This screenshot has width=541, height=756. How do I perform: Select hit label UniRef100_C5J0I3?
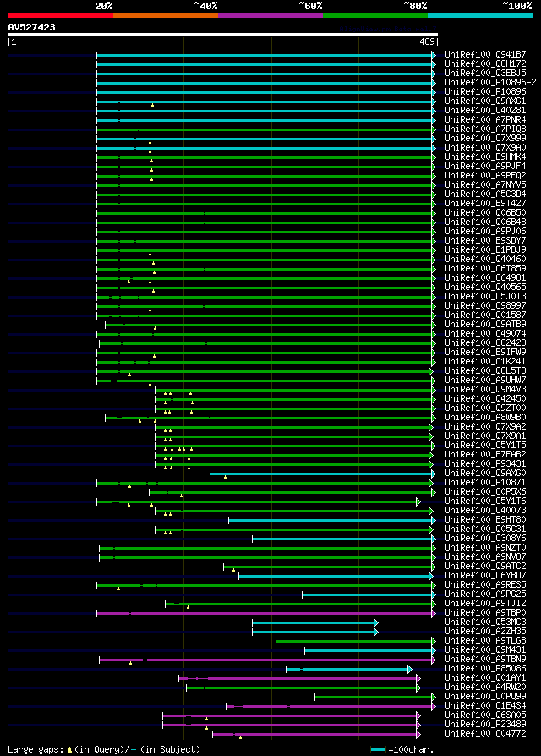(x=485, y=297)
